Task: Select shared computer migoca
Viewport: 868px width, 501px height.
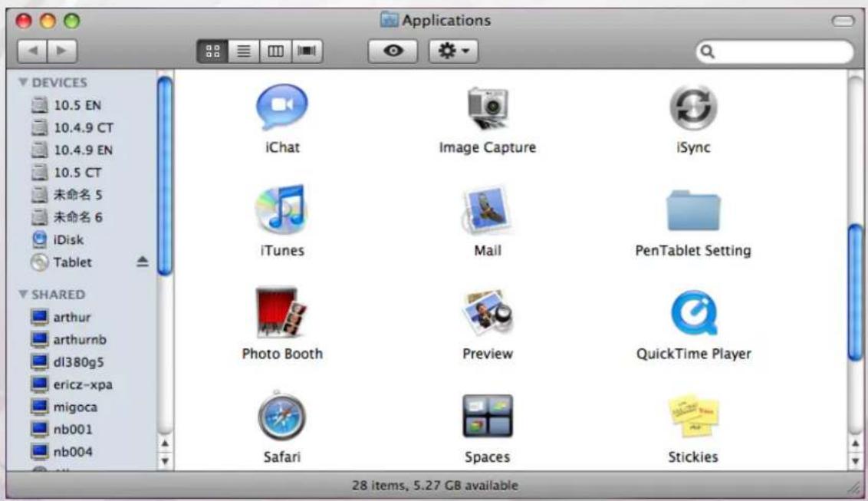Action: click(64, 407)
